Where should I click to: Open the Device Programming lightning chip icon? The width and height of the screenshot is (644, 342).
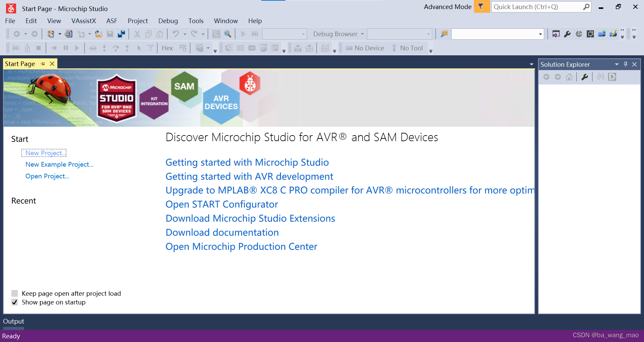coord(613,34)
